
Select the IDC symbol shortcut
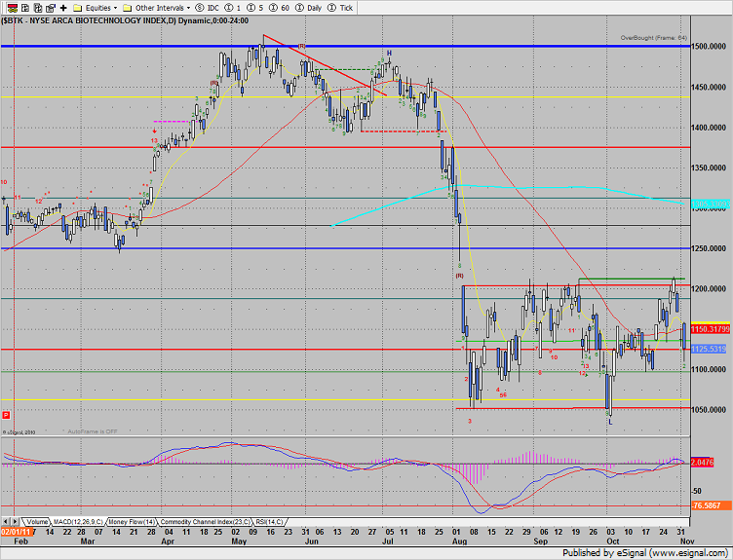pos(208,8)
